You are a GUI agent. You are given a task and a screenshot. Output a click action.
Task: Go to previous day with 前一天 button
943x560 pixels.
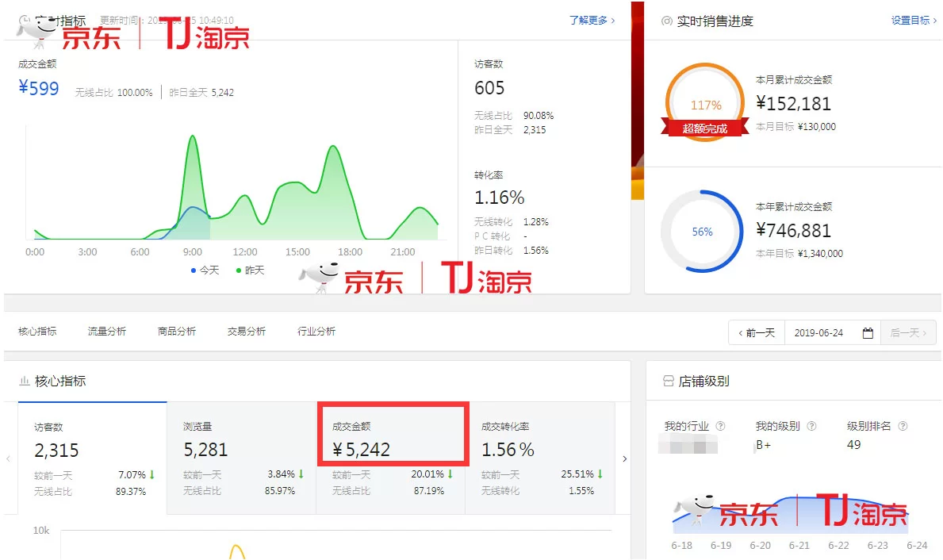click(757, 333)
